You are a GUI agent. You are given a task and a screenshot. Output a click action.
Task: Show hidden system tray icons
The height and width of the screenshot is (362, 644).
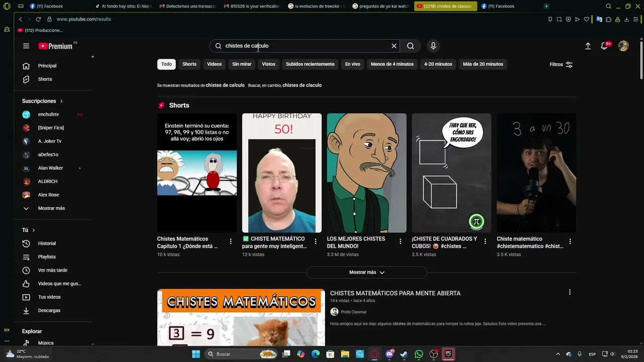pos(557,354)
